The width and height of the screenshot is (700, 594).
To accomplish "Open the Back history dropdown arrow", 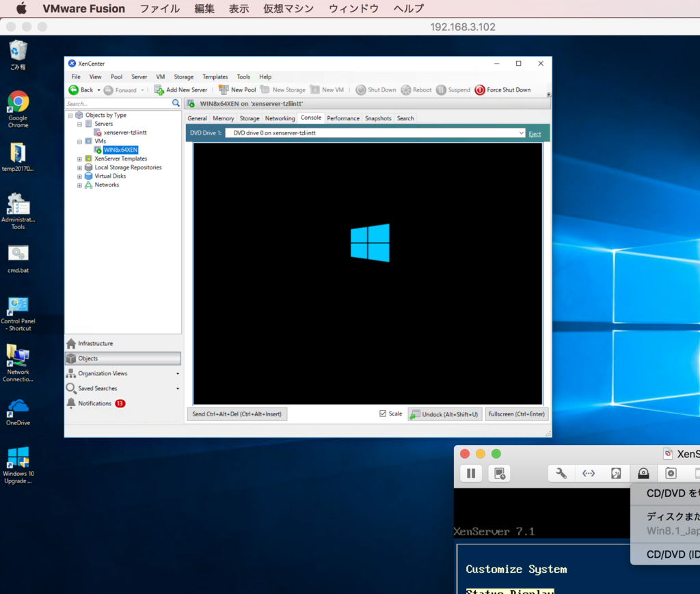I will 98,90.
